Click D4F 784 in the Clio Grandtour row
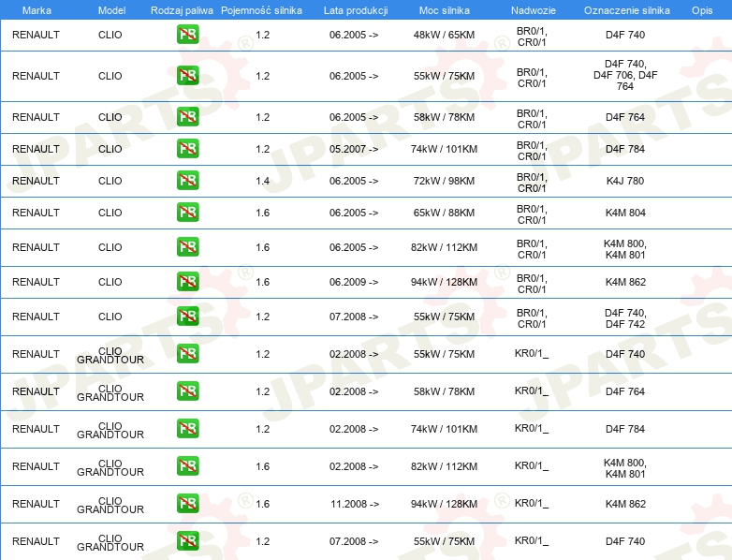Viewport: 732px width, 560px height. tap(625, 429)
